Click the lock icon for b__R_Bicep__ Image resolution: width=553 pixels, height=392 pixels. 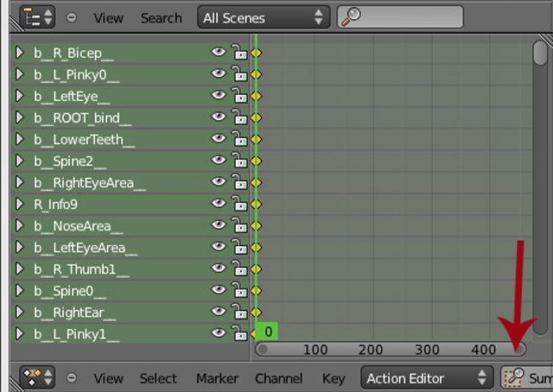pyautogui.click(x=239, y=54)
